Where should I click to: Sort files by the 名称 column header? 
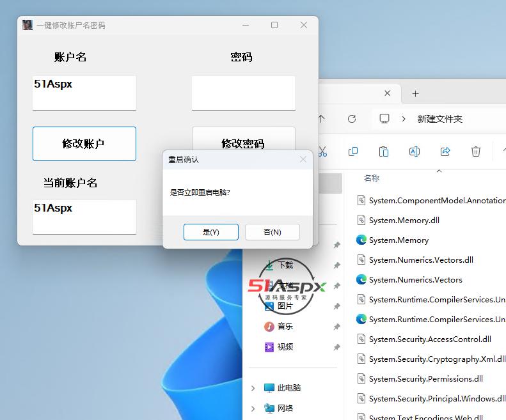tap(372, 178)
